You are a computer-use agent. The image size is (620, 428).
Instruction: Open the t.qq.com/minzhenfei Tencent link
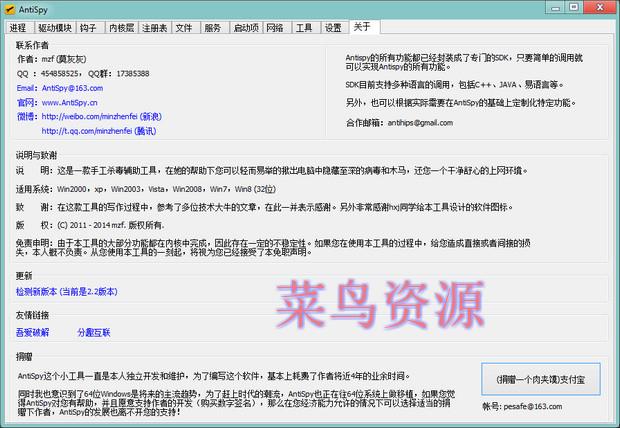(99, 131)
